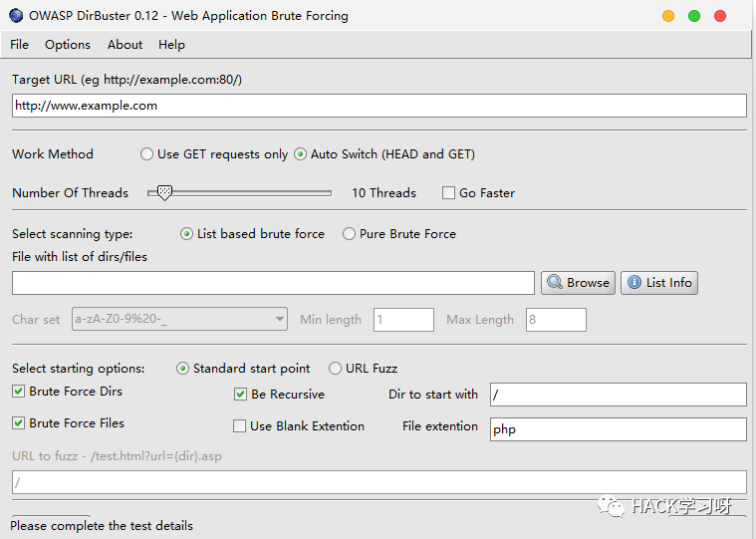Open the File menu

19,45
